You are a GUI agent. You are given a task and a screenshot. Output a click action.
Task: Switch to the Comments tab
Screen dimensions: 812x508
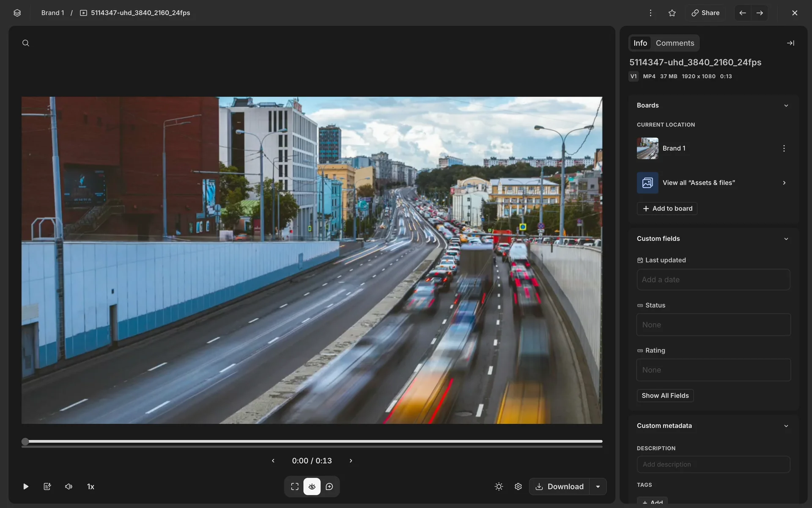pos(675,43)
